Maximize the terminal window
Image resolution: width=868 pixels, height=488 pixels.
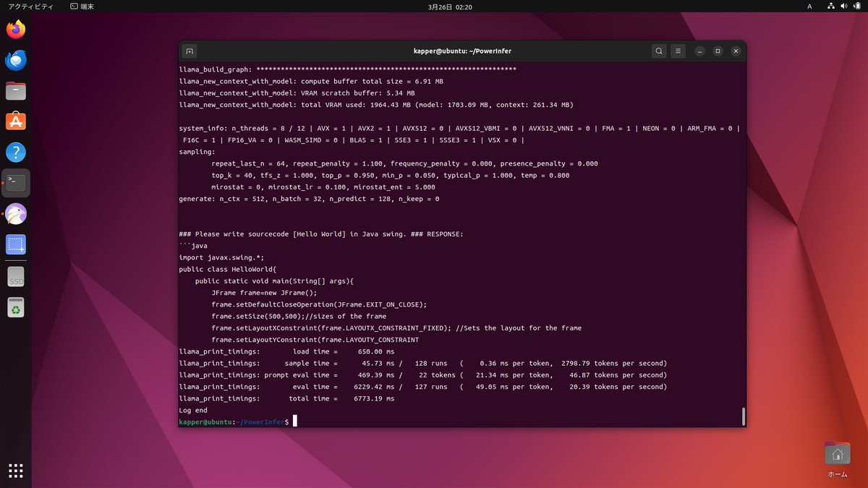tap(718, 51)
